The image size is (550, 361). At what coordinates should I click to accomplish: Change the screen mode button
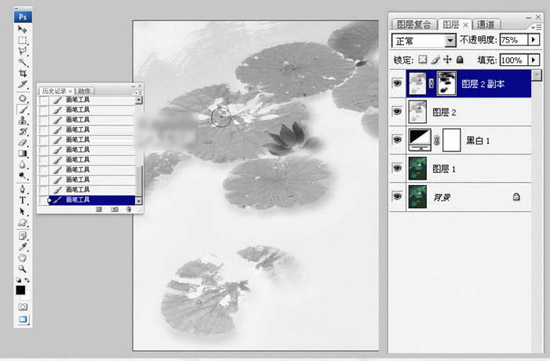[x=23, y=319]
